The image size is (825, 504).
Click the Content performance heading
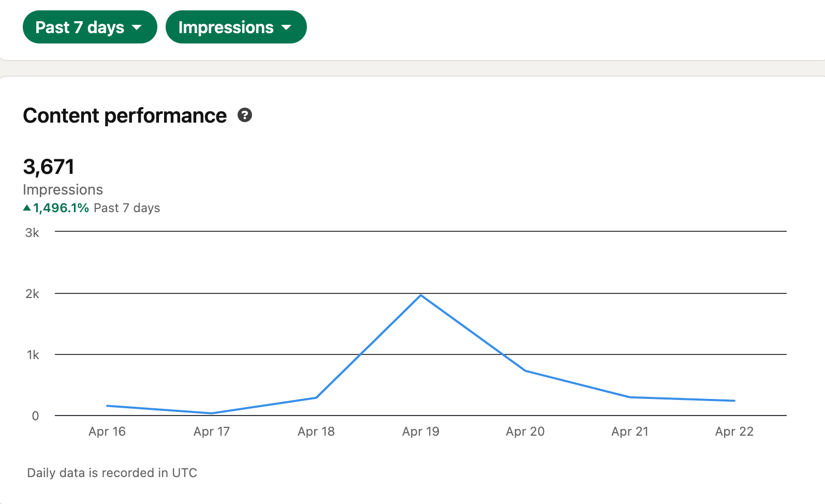[x=125, y=115]
